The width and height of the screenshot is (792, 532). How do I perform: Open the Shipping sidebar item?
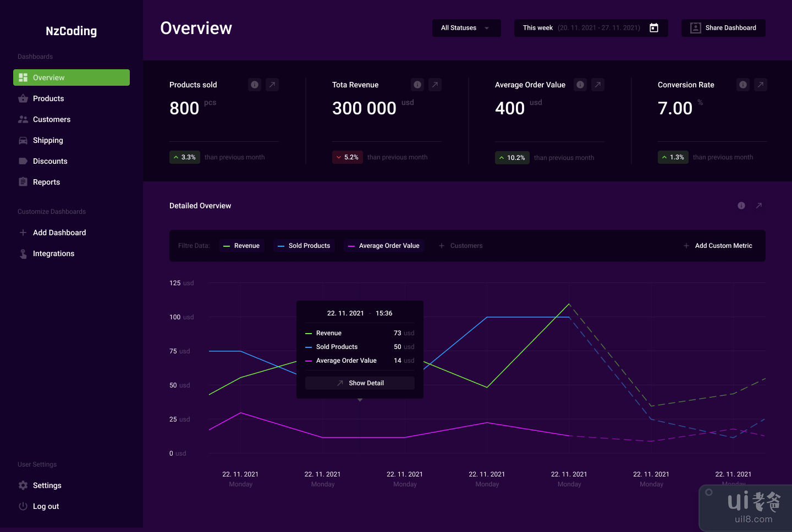(x=48, y=140)
